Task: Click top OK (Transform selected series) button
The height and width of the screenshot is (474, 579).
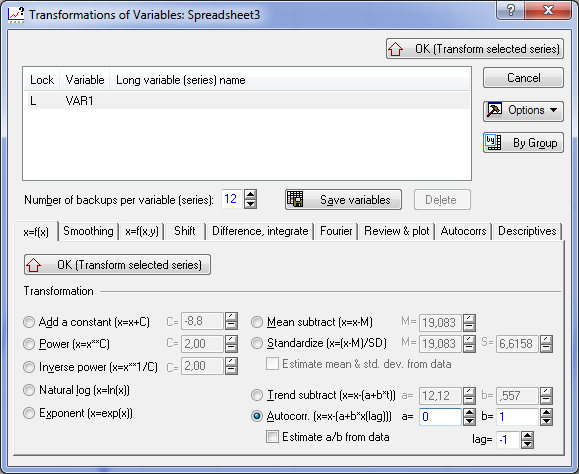Action: click(x=475, y=49)
